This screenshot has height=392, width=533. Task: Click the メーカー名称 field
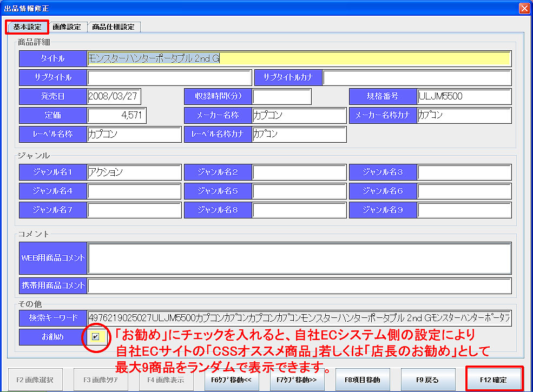[x=299, y=116]
